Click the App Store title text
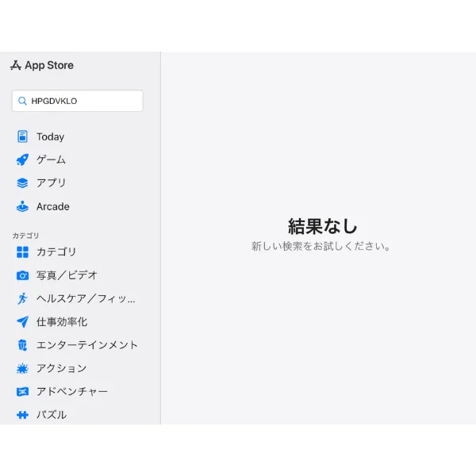 tap(49, 65)
